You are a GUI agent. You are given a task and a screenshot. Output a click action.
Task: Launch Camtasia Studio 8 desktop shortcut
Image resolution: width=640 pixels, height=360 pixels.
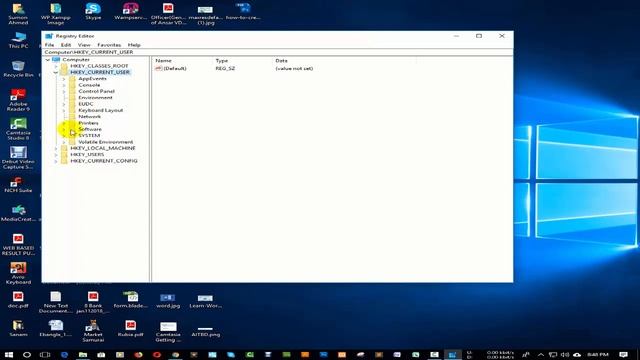click(18, 129)
